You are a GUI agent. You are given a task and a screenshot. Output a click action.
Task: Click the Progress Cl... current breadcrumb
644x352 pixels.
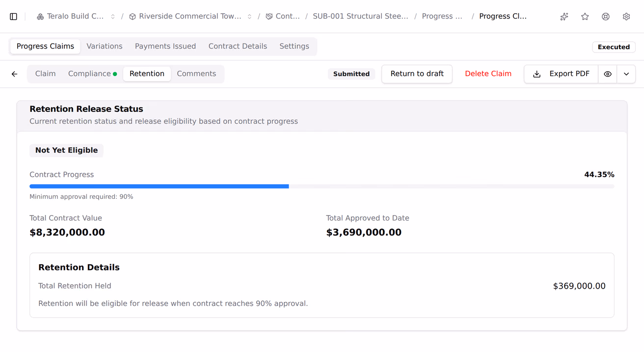click(x=503, y=17)
